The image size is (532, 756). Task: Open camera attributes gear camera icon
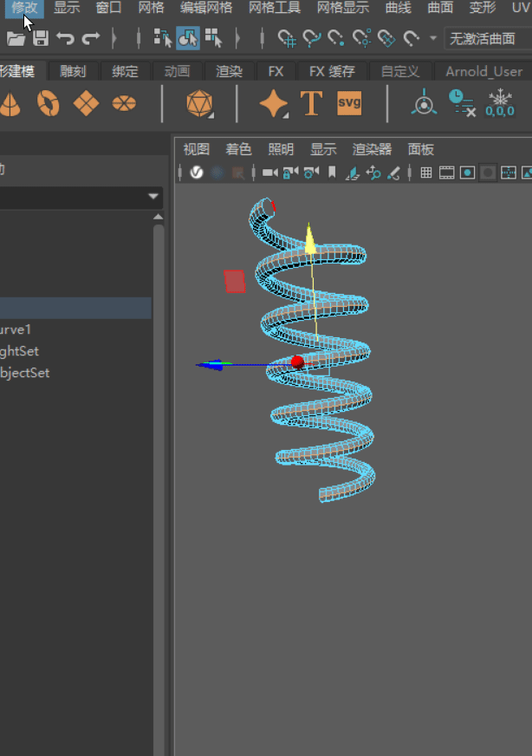click(x=311, y=173)
